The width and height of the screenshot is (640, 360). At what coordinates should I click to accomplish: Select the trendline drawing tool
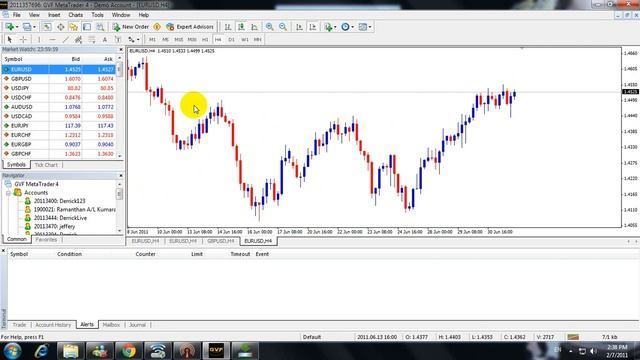point(65,40)
